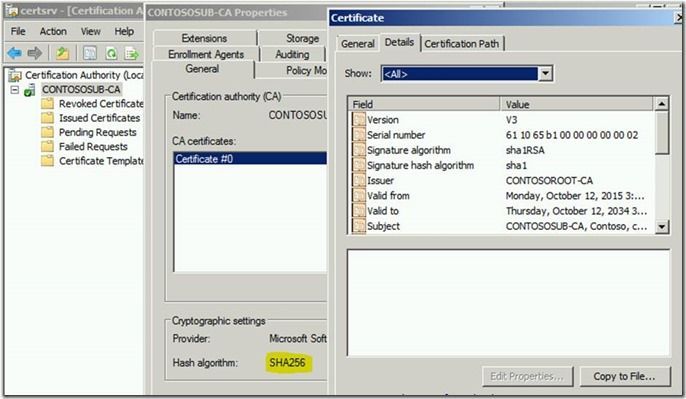
Task: Click the sha1RSA signature algorithm value
Action: click(x=525, y=150)
